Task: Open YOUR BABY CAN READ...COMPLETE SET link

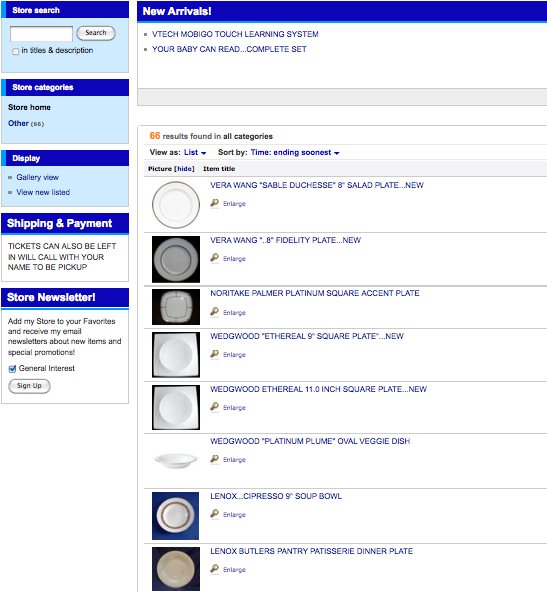Action: 229,49
